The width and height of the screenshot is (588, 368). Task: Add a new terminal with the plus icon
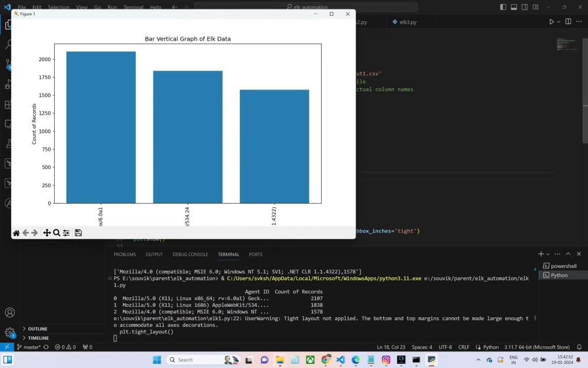tap(540, 254)
